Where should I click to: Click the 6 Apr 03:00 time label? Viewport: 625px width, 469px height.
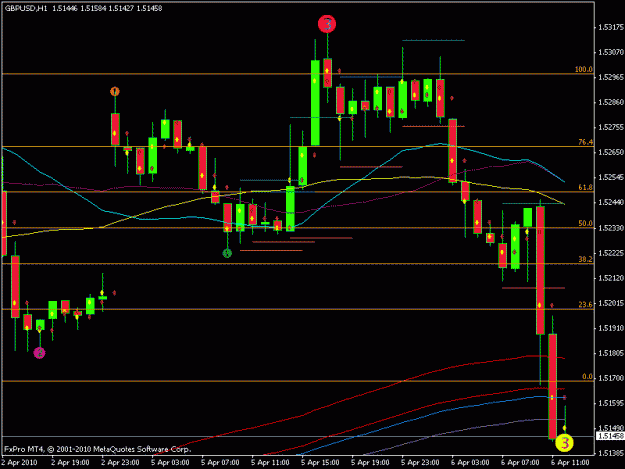coord(470,463)
